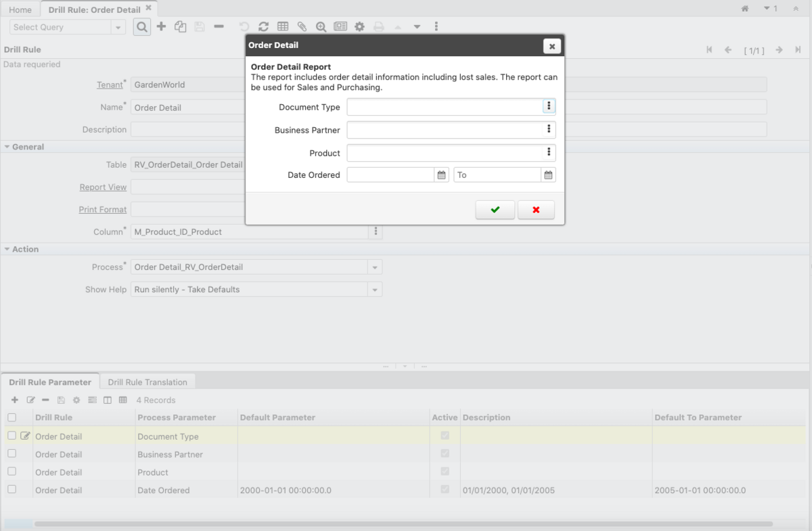The width and height of the screenshot is (812, 531).
Task: Collapse the General section
Action: click(7, 147)
